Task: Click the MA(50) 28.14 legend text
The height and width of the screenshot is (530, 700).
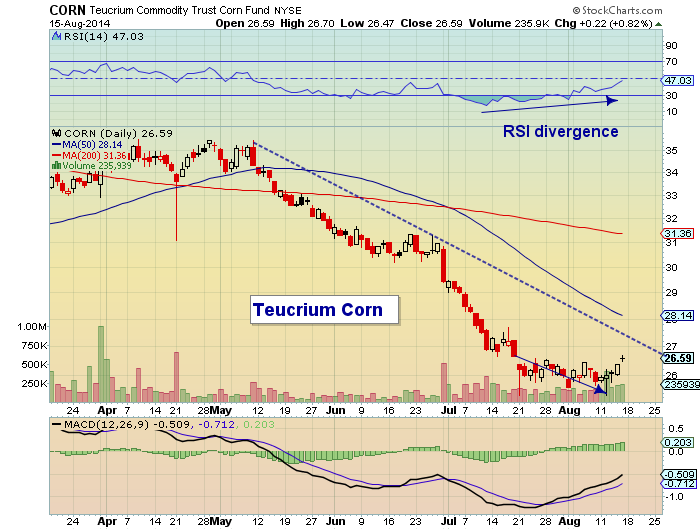Action: 92,145
